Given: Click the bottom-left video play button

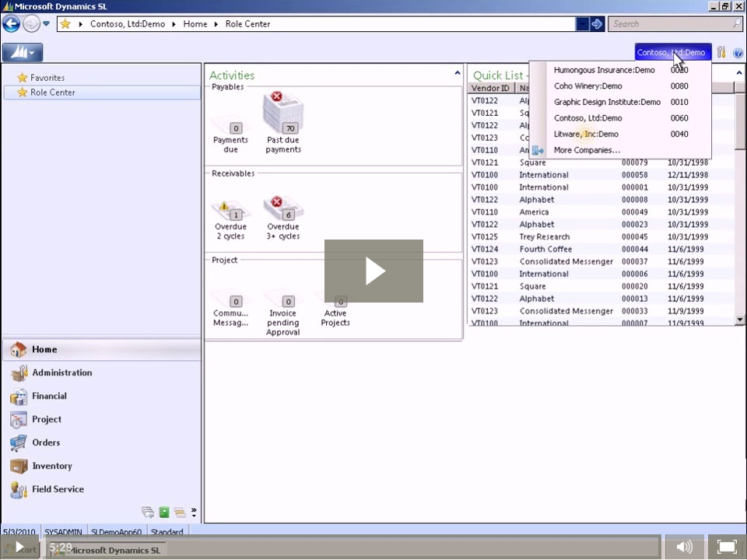Looking at the screenshot, I should [19, 547].
